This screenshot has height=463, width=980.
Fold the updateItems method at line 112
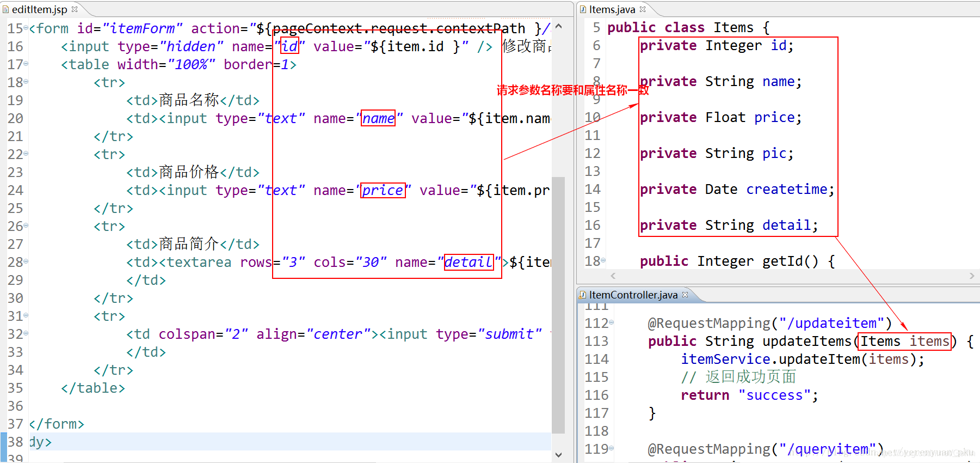[x=611, y=322]
